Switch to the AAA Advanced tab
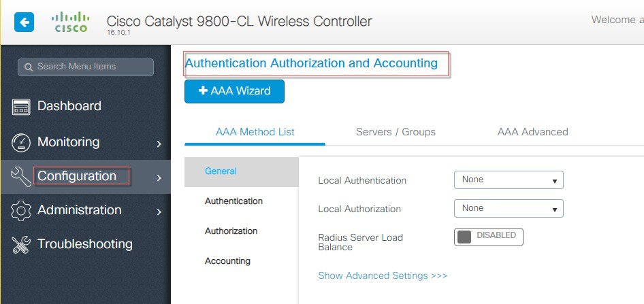The image size is (644, 304). pos(533,132)
